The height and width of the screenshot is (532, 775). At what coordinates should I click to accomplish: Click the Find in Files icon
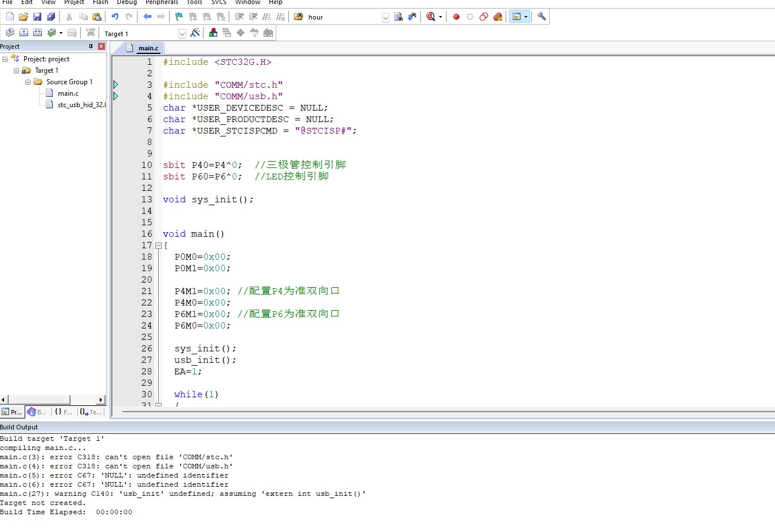(299, 17)
